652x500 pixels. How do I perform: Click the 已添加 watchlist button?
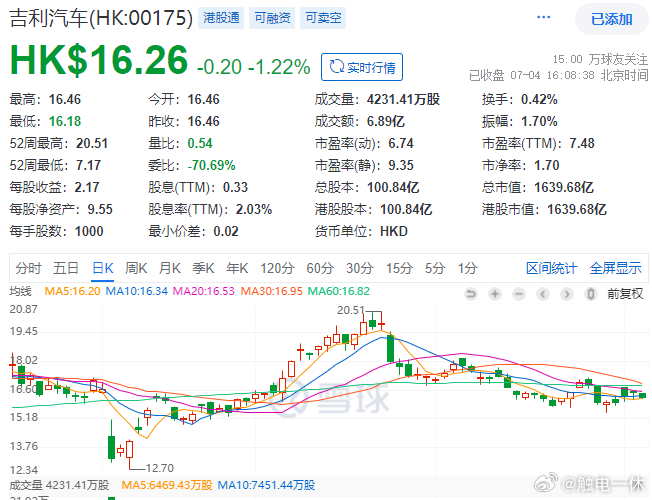(x=612, y=19)
